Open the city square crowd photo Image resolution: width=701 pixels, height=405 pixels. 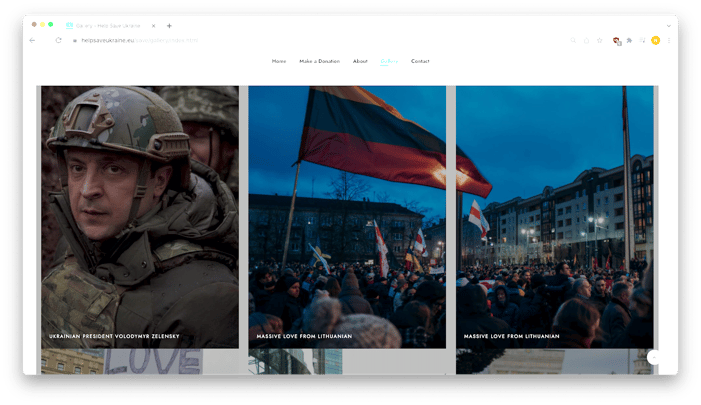pyautogui.click(x=555, y=217)
